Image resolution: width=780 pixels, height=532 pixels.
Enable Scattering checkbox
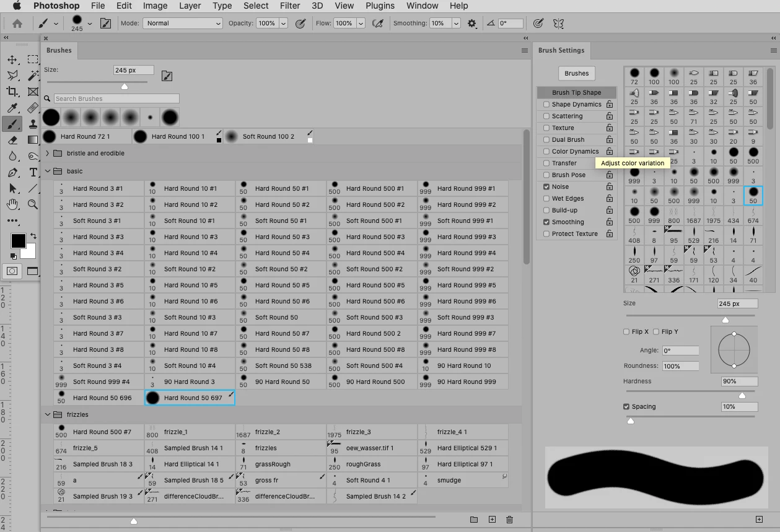(x=546, y=116)
